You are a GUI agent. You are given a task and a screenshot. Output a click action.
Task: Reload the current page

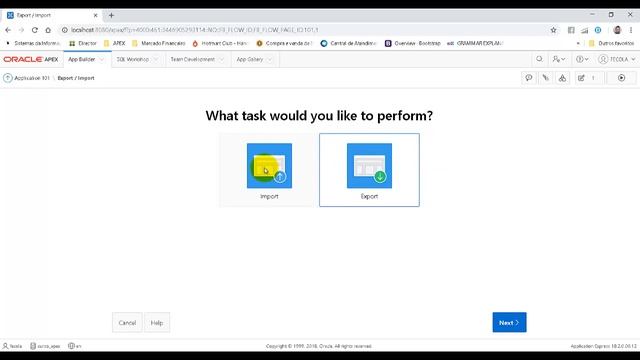35,30
